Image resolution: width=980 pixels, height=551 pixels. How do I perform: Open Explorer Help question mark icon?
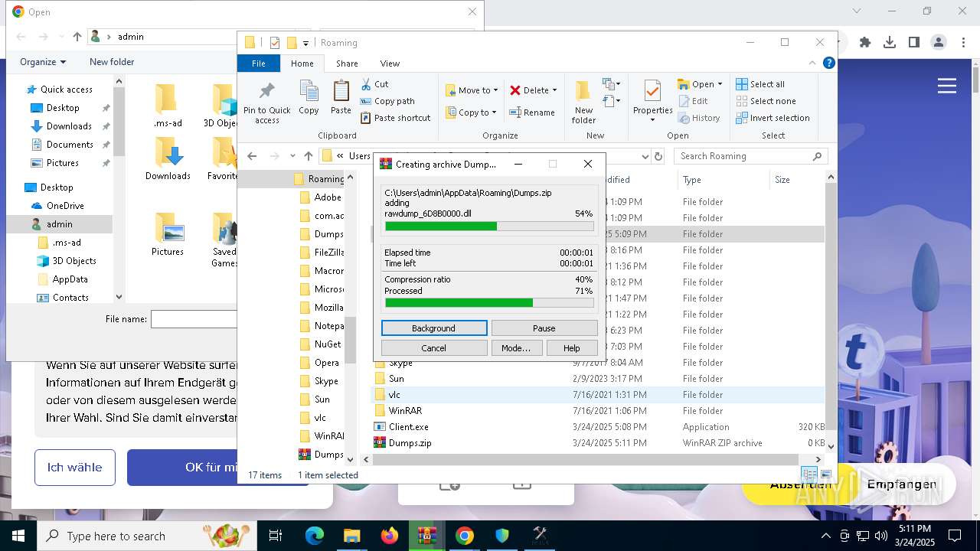coord(828,64)
